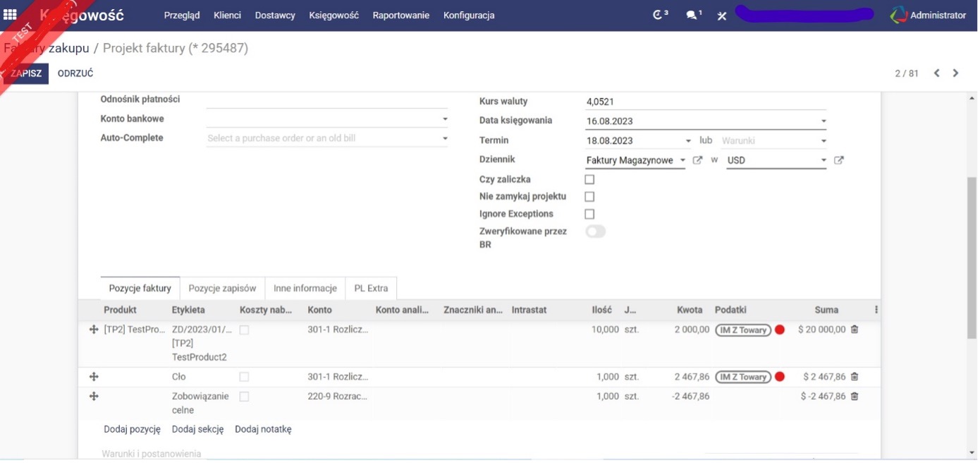Open the Klienci menu
This screenshot has height=463, width=980.
point(227,16)
